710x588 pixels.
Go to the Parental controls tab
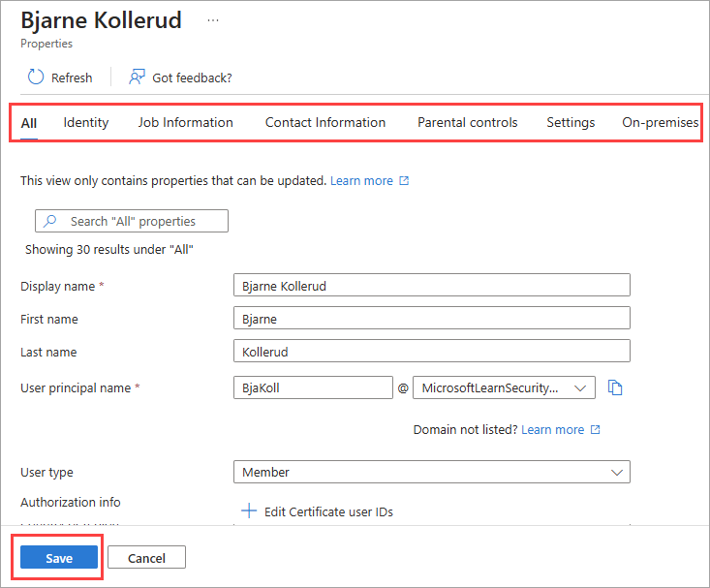click(x=467, y=122)
